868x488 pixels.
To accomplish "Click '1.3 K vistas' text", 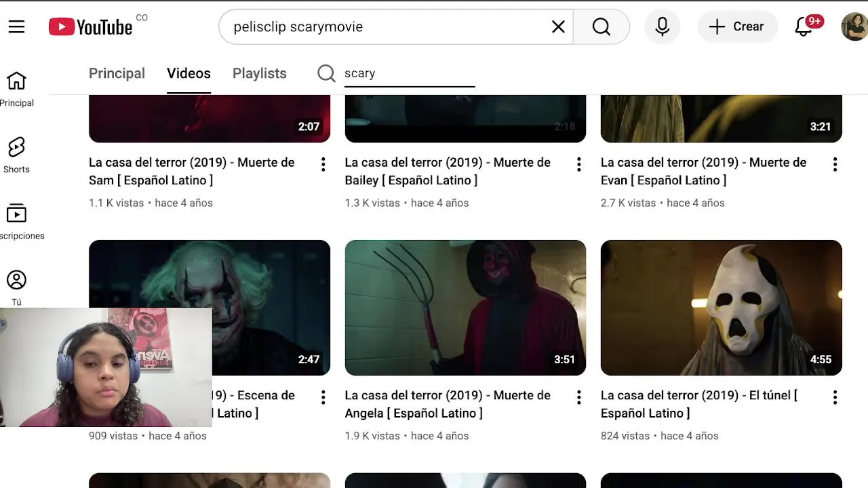I will tap(372, 203).
